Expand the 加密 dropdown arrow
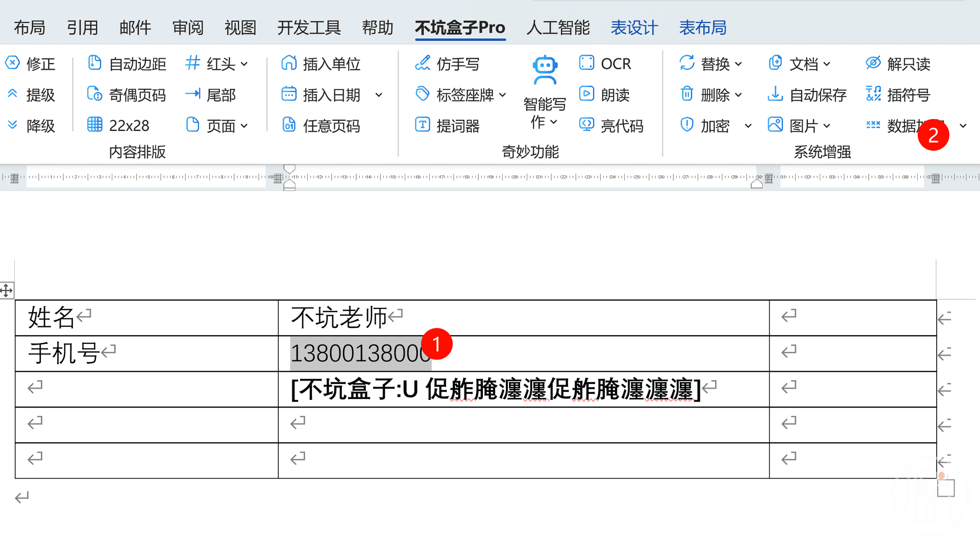Viewport: 980px width, 545px height. (748, 126)
